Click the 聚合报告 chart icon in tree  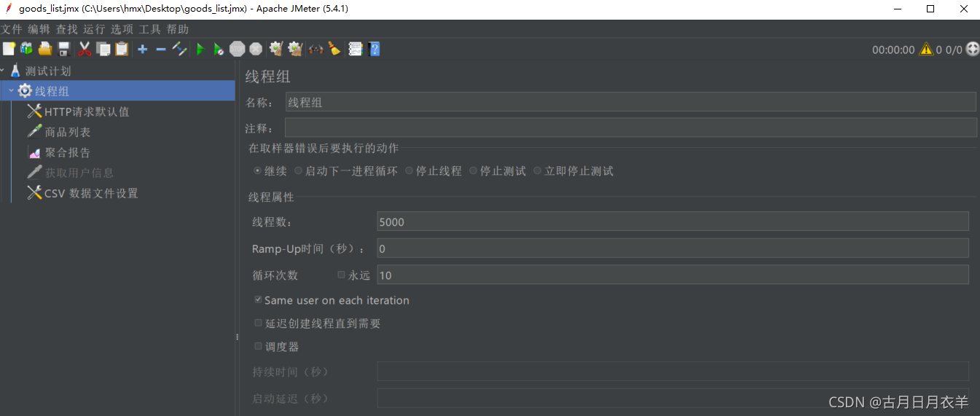[x=34, y=152]
